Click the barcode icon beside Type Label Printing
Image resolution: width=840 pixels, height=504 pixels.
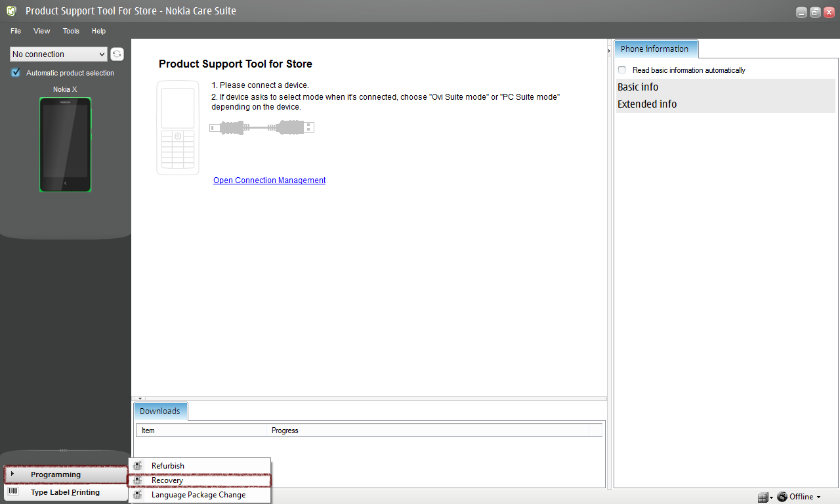13,492
